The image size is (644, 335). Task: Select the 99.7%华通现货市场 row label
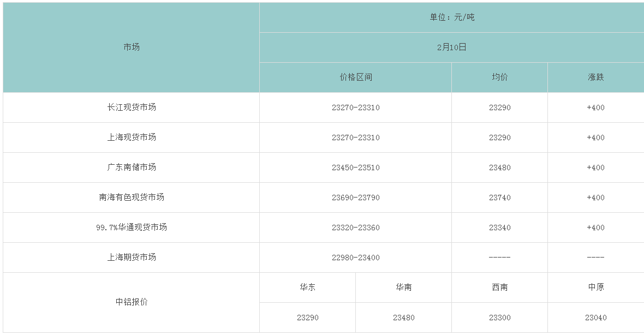coord(132,228)
